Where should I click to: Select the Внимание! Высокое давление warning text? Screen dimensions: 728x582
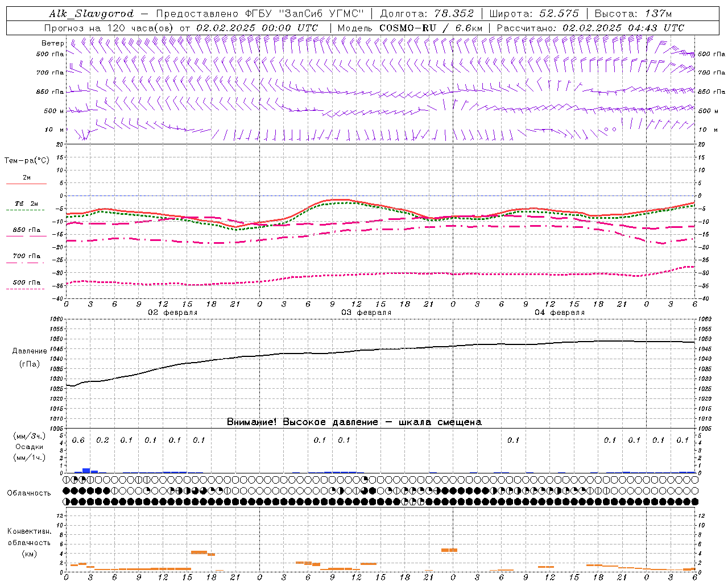point(354,422)
